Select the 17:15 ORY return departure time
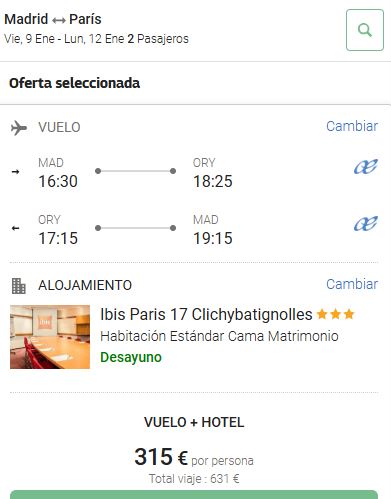Viewport: 391px width, 499px height. 58,238
